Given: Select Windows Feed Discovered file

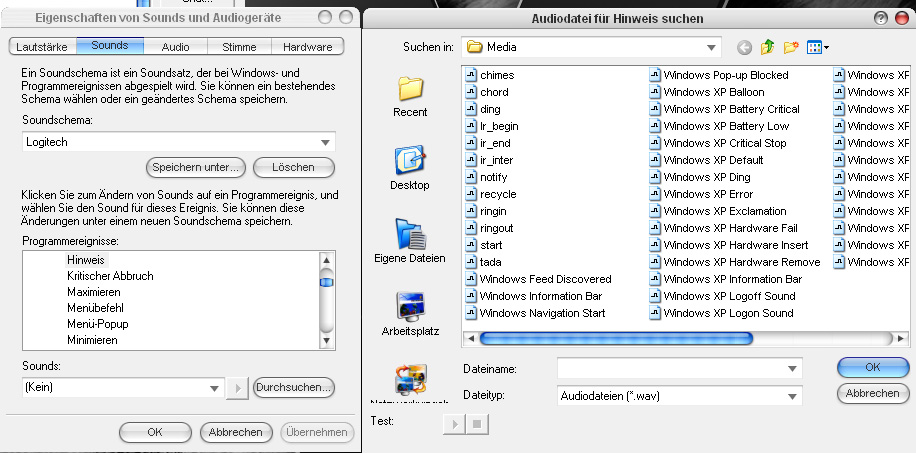Looking at the screenshot, I should tap(539, 279).
